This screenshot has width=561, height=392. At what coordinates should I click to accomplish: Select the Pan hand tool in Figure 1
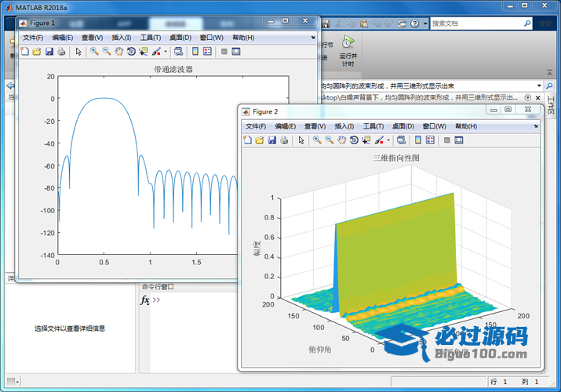click(118, 52)
